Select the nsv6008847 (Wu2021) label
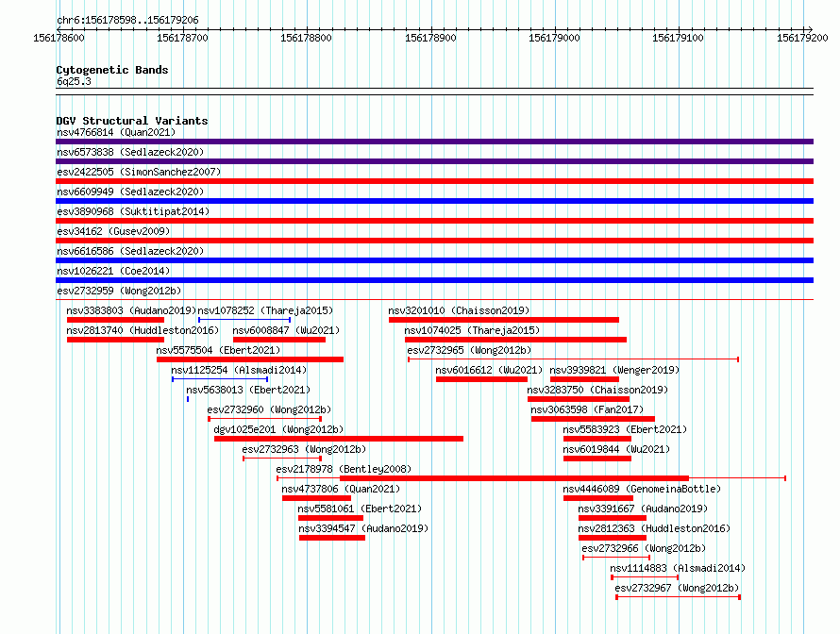This screenshot has height=634, width=840. point(286,330)
